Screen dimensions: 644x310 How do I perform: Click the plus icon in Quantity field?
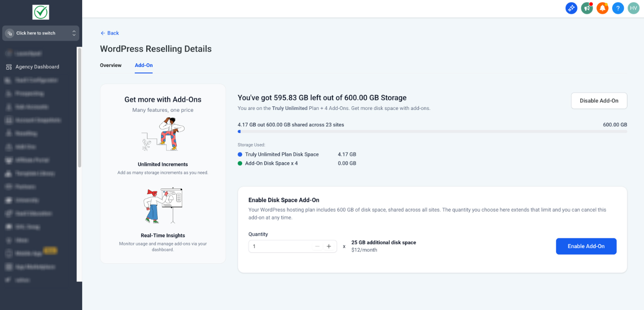pyautogui.click(x=329, y=246)
